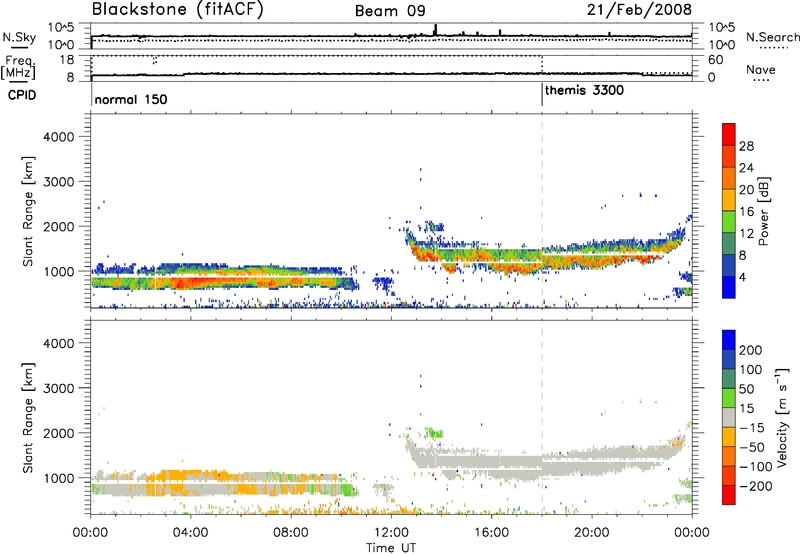This screenshot has height=554, width=800.
Task: Click the red bottom swatch of Velocity colorbar
Action: 729,495
